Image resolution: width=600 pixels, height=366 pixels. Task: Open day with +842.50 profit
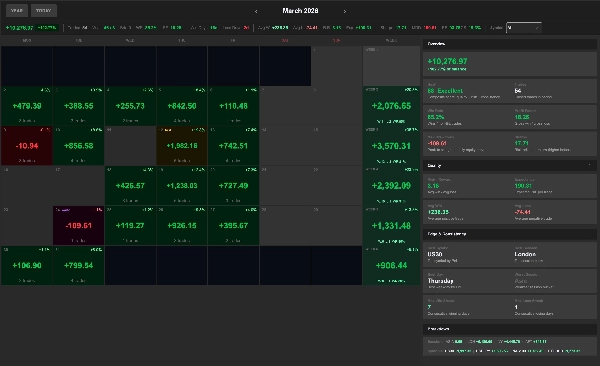[182, 106]
